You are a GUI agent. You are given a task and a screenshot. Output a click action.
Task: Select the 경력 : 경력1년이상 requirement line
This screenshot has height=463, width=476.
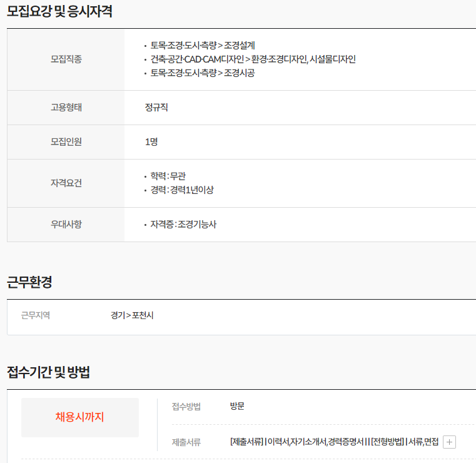point(182,190)
